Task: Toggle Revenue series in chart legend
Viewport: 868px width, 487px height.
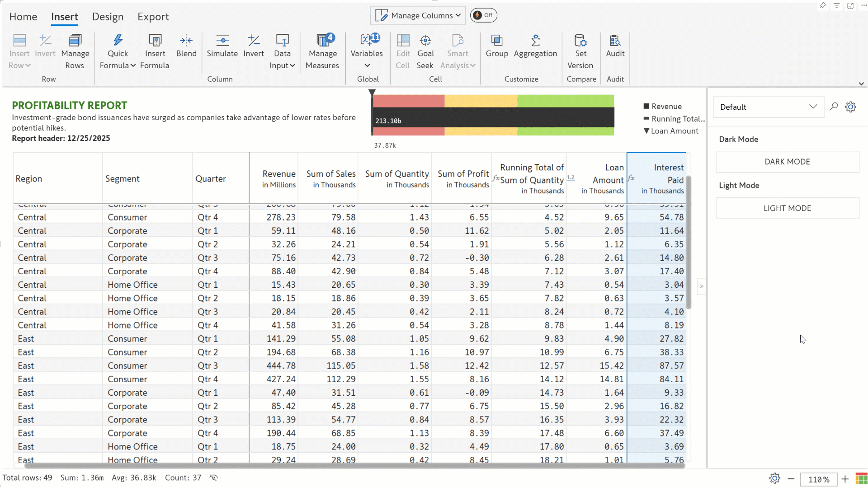Action: click(662, 107)
